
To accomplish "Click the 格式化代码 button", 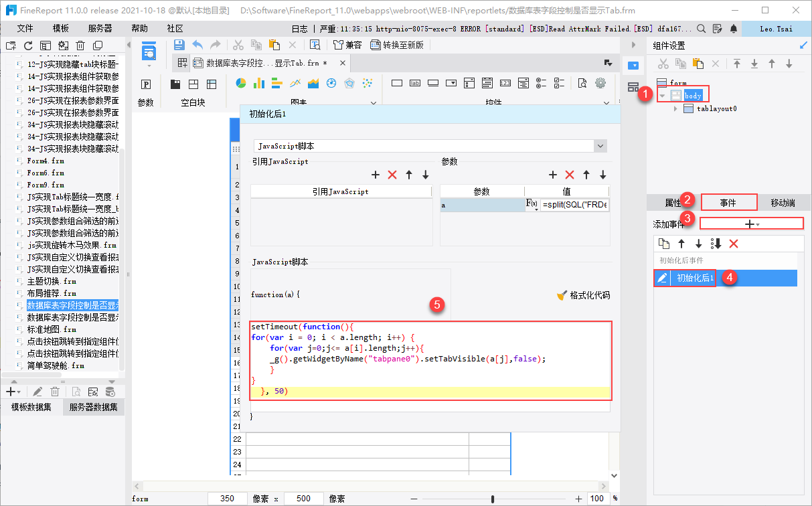I will coord(583,295).
